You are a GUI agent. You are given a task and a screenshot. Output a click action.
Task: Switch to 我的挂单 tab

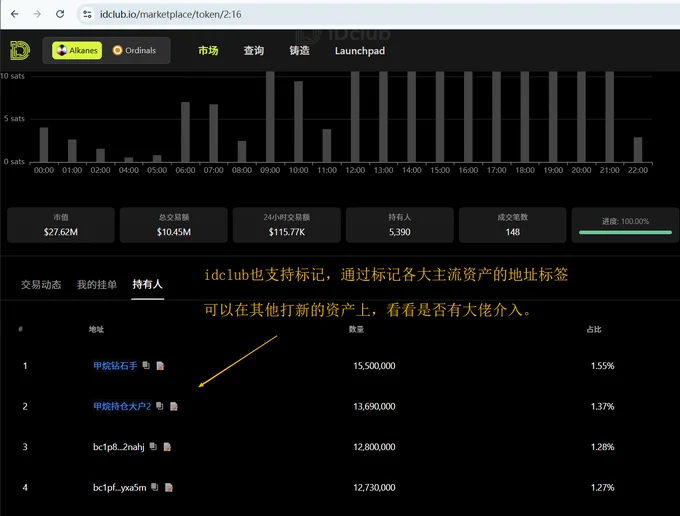coord(97,284)
